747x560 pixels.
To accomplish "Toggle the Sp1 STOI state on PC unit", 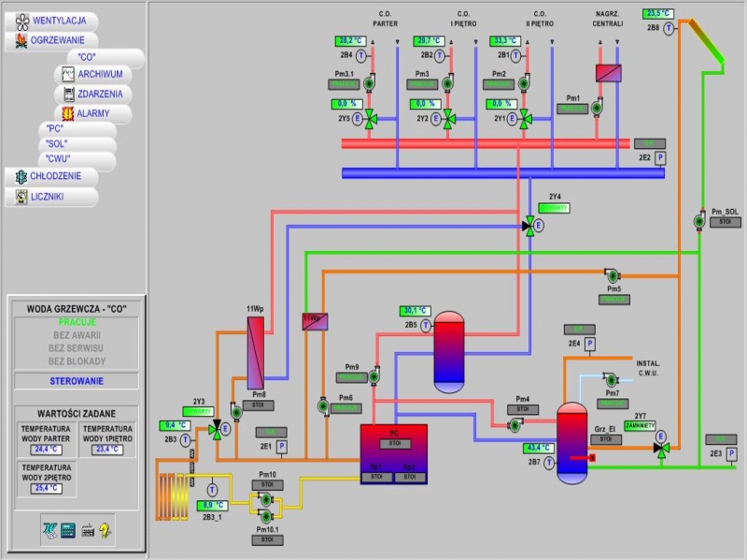I will click(x=377, y=477).
